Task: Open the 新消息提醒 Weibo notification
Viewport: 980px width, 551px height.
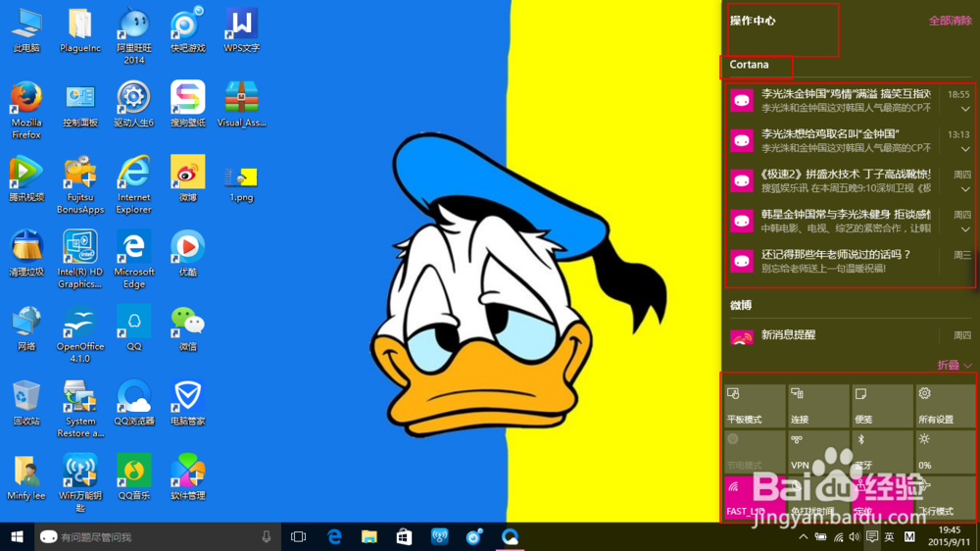Action: [850, 335]
